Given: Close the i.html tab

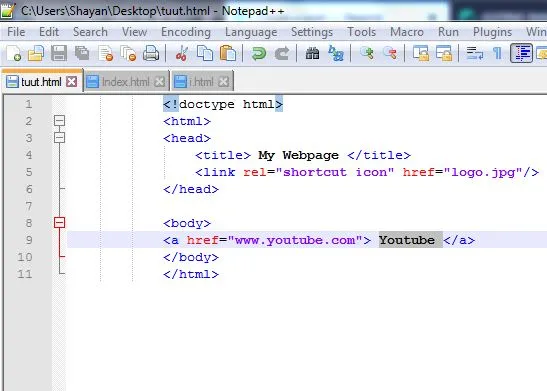Looking at the screenshot, I should [223, 82].
